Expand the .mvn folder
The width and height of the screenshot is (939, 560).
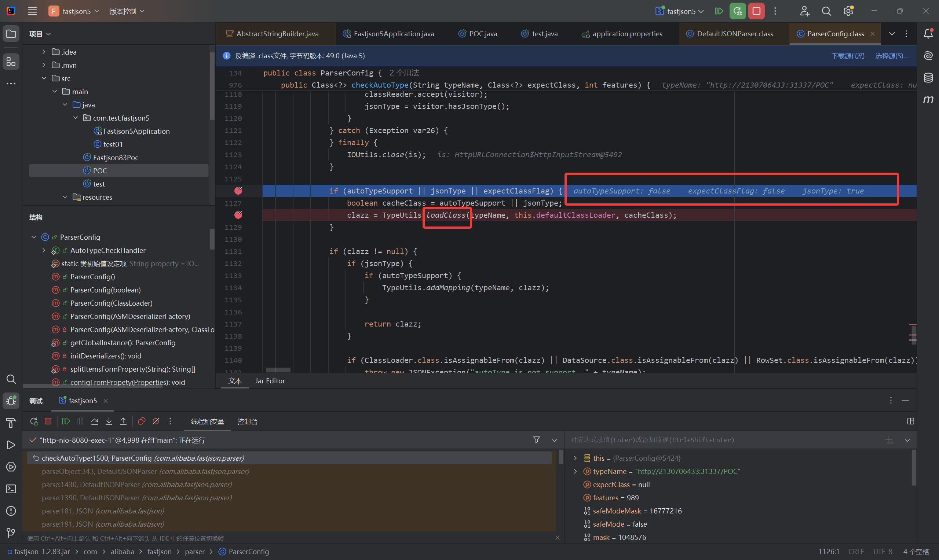point(44,65)
